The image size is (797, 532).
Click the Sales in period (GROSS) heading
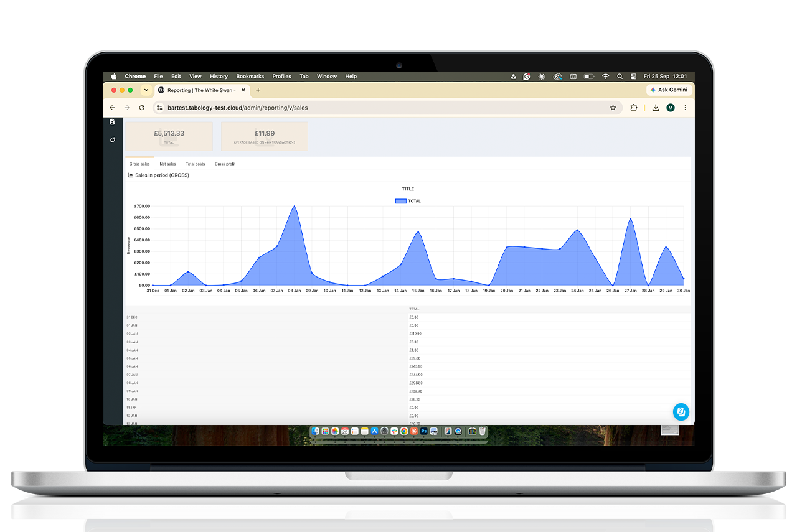[x=162, y=175]
